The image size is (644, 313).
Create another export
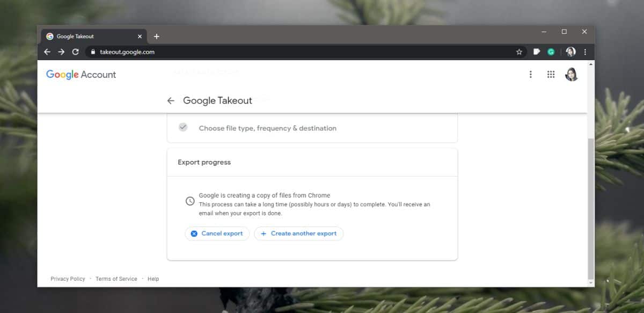coord(298,234)
